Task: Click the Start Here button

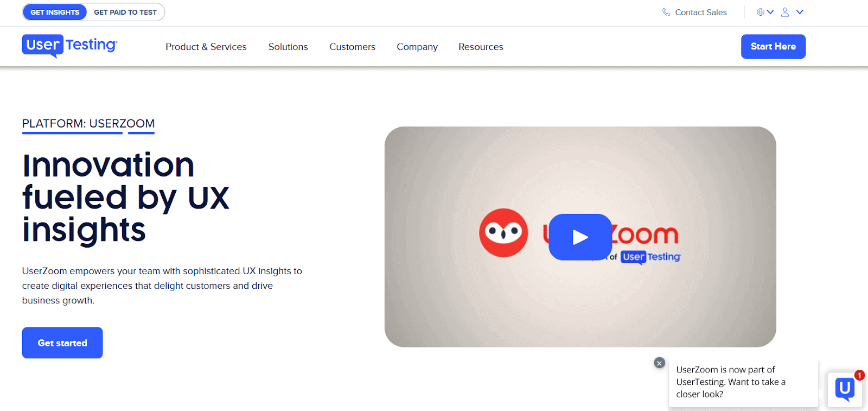Action: pyautogui.click(x=773, y=47)
